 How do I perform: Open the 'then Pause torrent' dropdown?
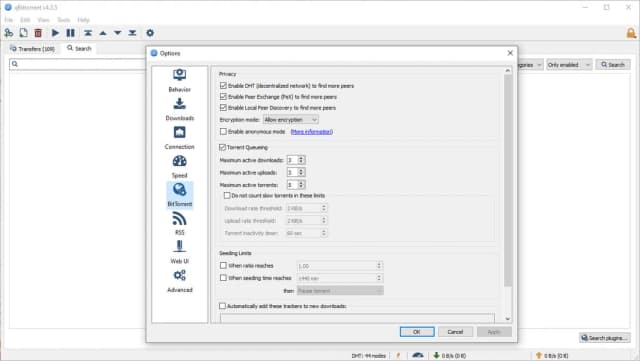click(x=340, y=291)
